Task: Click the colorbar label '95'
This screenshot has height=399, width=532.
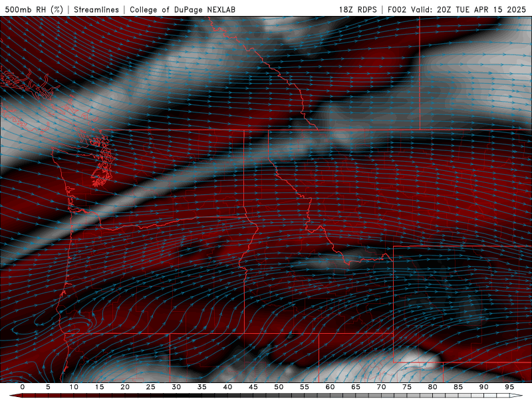Action: click(509, 387)
